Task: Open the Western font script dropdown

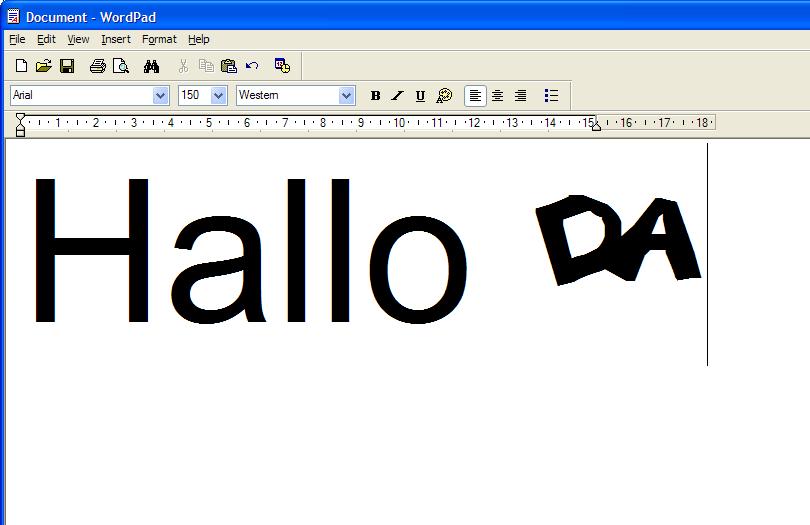Action: pos(347,96)
